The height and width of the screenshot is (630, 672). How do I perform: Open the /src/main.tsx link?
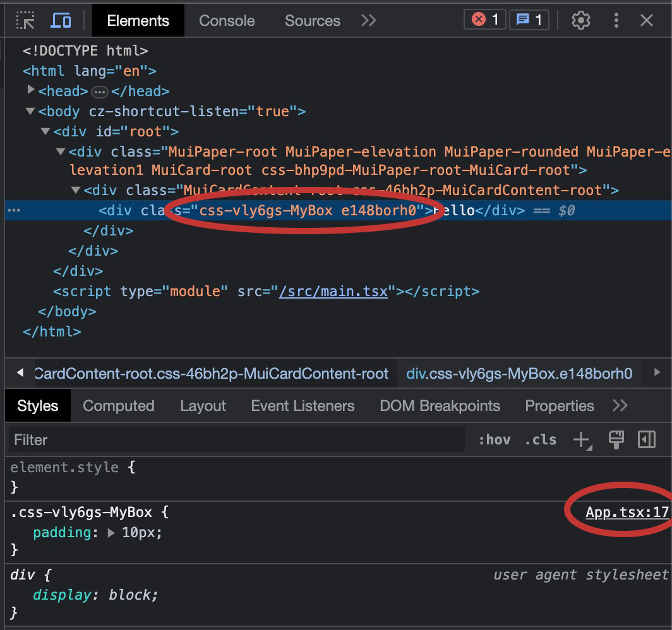pos(333,291)
